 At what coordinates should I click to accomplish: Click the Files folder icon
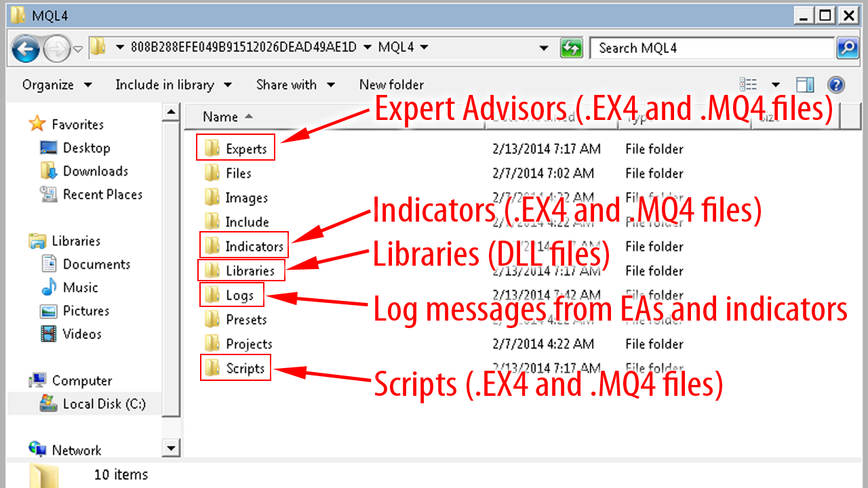[212, 173]
